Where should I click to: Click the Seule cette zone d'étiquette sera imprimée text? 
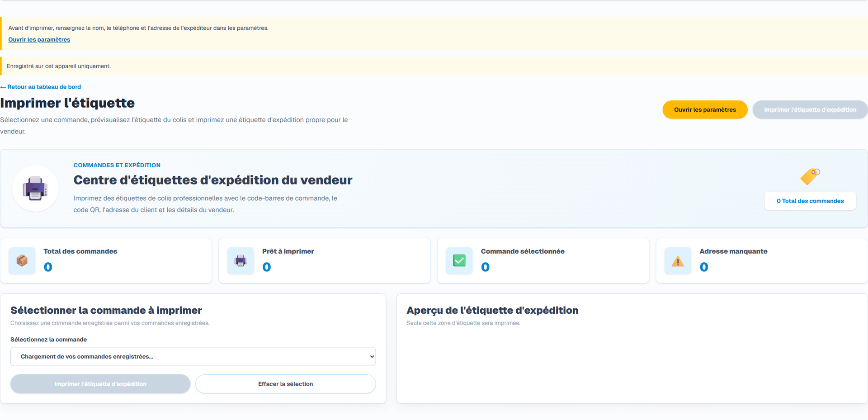click(463, 323)
